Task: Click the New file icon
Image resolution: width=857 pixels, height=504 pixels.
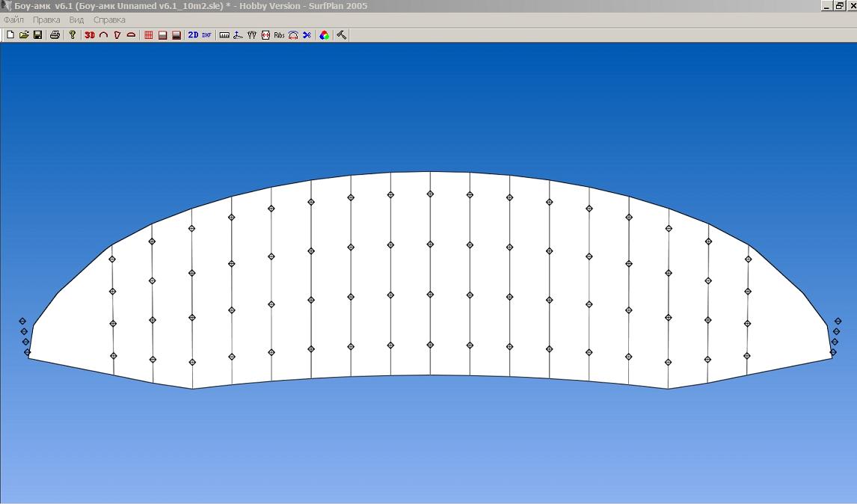Action: (x=10, y=35)
